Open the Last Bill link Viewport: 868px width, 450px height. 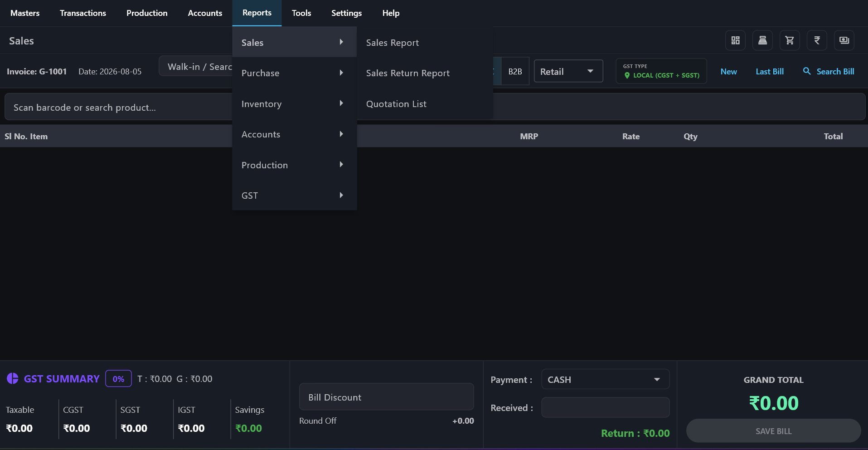coord(770,71)
